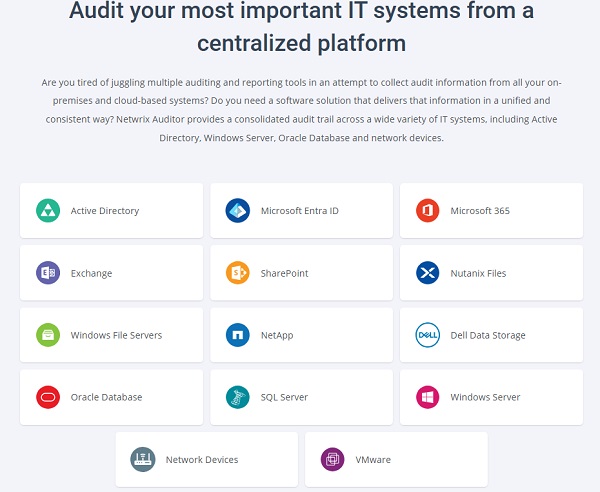The width and height of the screenshot is (600, 492).
Task: Click the Nutanix Files X icon
Action: [x=428, y=273]
